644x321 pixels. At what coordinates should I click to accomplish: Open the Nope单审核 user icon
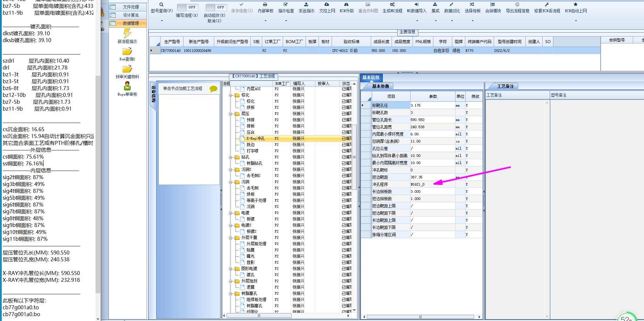[127, 86]
